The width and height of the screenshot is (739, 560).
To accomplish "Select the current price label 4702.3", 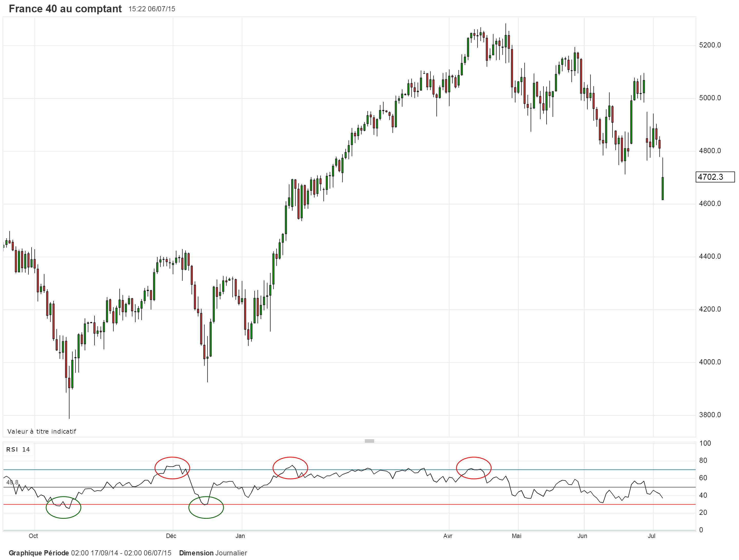I will [x=715, y=177].
